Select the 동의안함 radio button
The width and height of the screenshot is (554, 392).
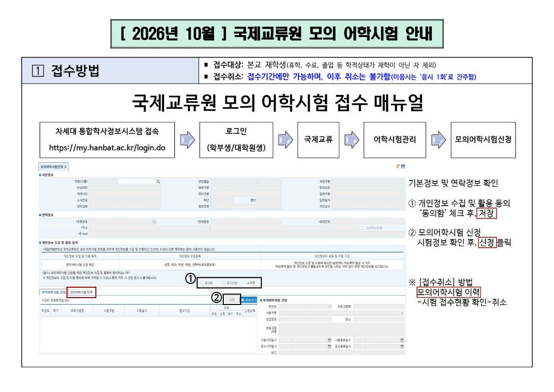[224, 283]
